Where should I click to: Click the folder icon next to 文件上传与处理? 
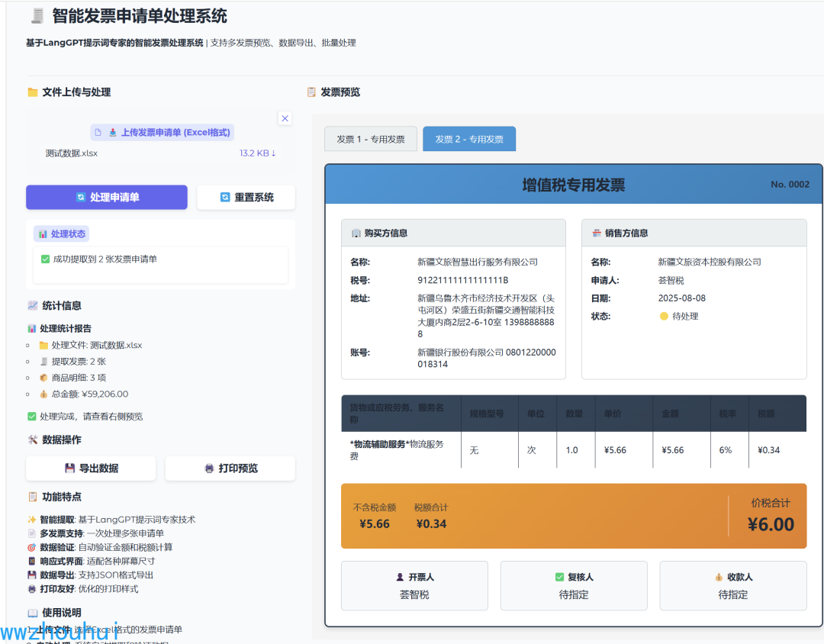[x=32, y=92]
